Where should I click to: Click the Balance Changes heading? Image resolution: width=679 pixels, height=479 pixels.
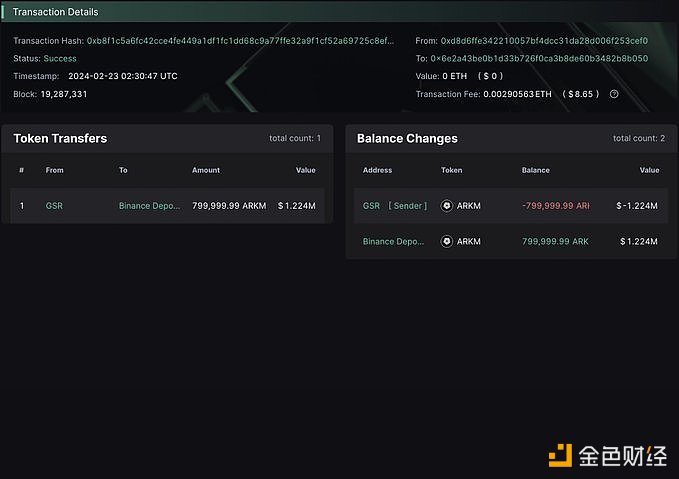[x=407, y=138]
